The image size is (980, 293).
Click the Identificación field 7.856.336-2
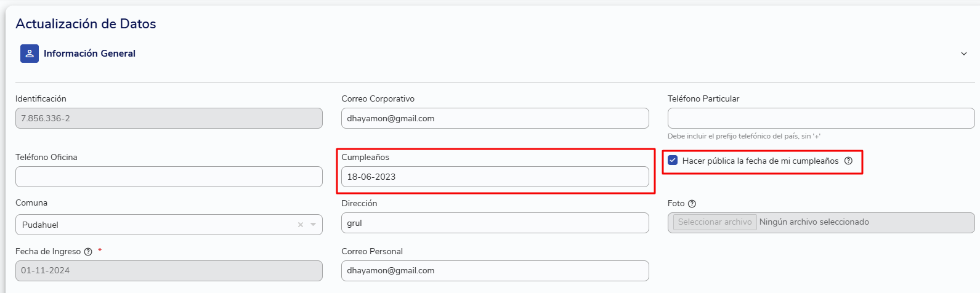(169, 118)
